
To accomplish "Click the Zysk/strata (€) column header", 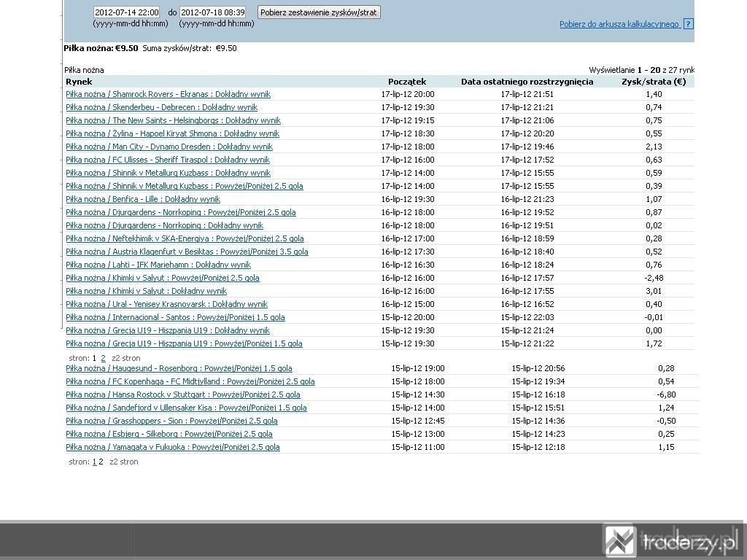I will click(654, 82).
